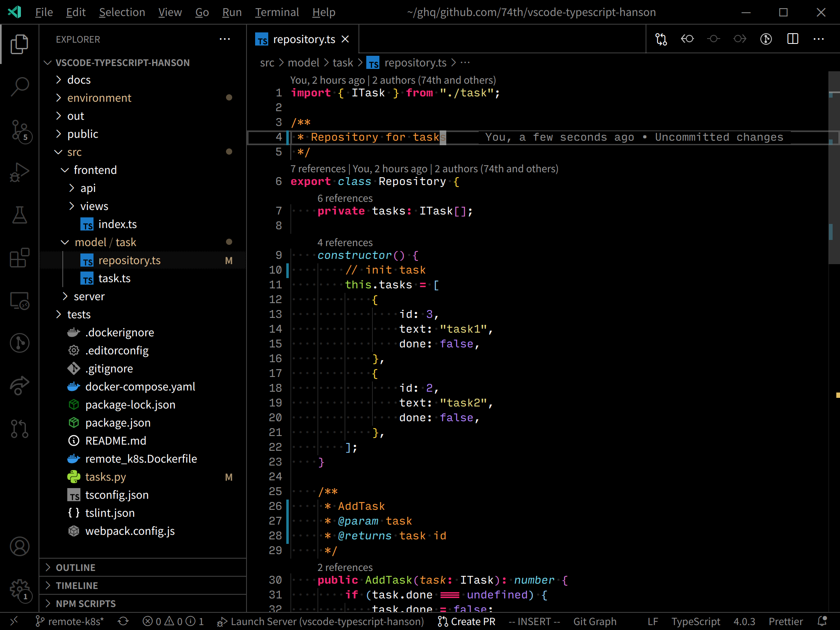Open the Terminal menu
The width and height of the screenshot is (840, 630).
[x=276, y=12]
